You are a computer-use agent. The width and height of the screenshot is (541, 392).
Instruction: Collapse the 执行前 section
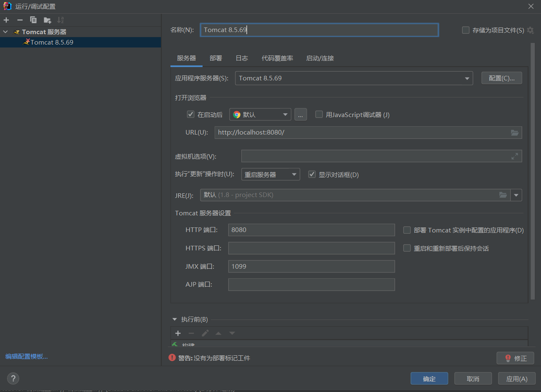point(175,320)
